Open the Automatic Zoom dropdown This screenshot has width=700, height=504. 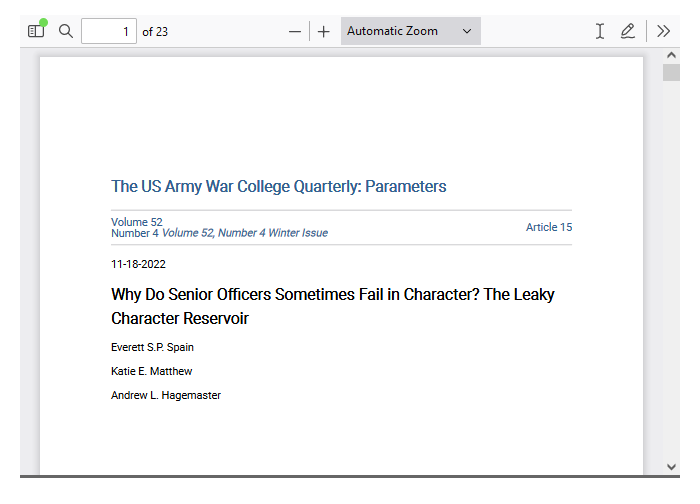[411, 31]
